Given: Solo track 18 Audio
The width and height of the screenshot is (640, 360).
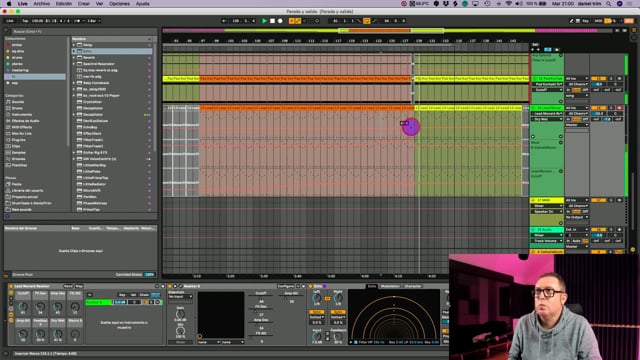Looking at the screenshot, I should [611, 230].
